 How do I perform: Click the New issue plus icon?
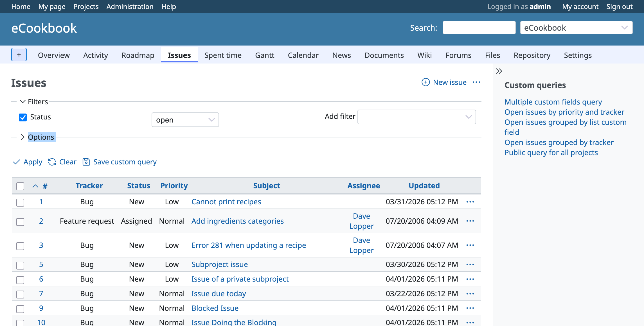[x=425, y=82]
